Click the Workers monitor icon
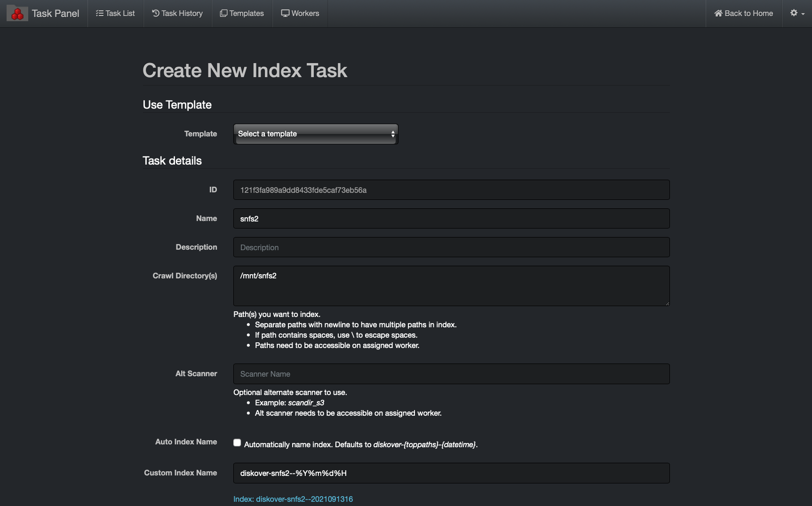 point(285,13)
